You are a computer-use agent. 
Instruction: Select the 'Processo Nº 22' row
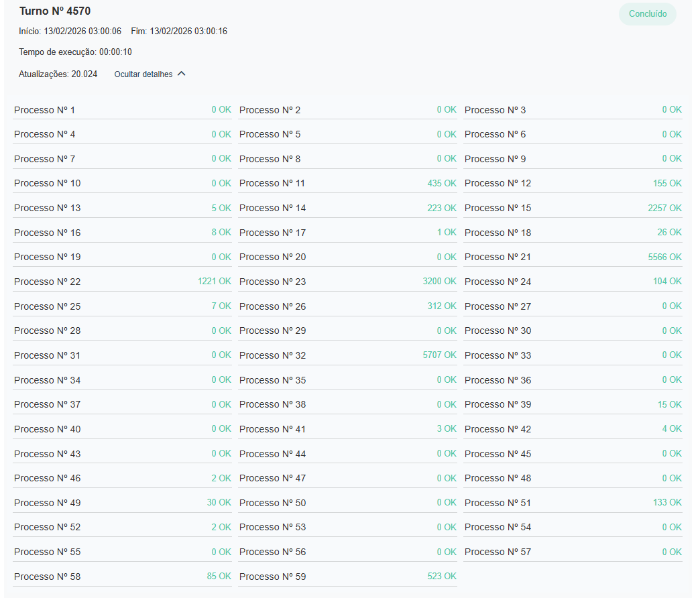47,282
